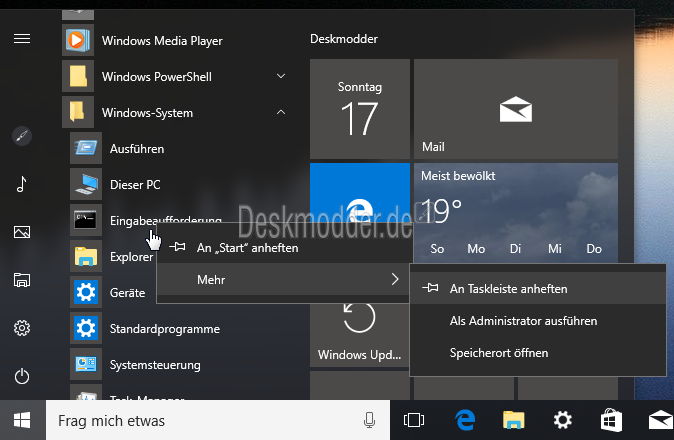Viewport: 674px width, 440px height.
Task: Open Systemsteuerung control panel entry
Action: (x=181, y=365)
